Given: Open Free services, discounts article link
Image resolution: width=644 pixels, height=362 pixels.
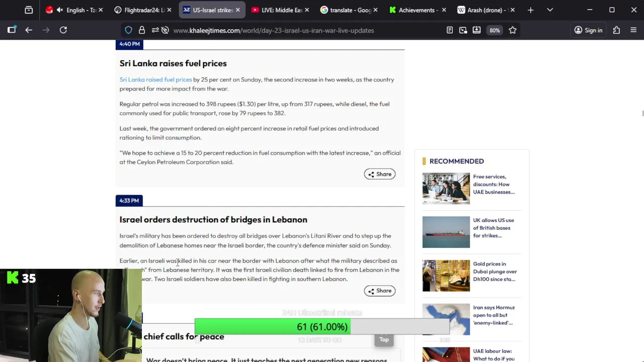Looking at the screenshot, I should [494, 184].
